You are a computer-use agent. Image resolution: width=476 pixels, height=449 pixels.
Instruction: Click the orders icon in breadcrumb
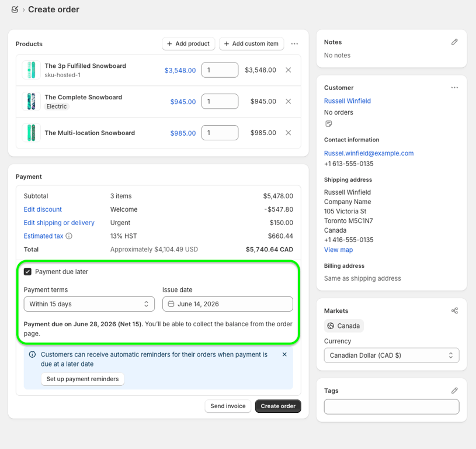pos(15,10)
